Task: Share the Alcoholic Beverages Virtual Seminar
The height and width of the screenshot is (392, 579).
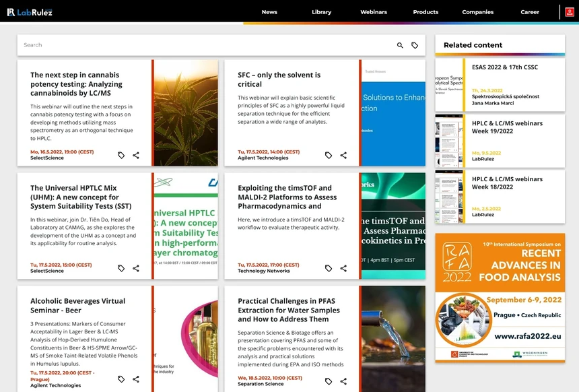Action: [x=136, y=379]
